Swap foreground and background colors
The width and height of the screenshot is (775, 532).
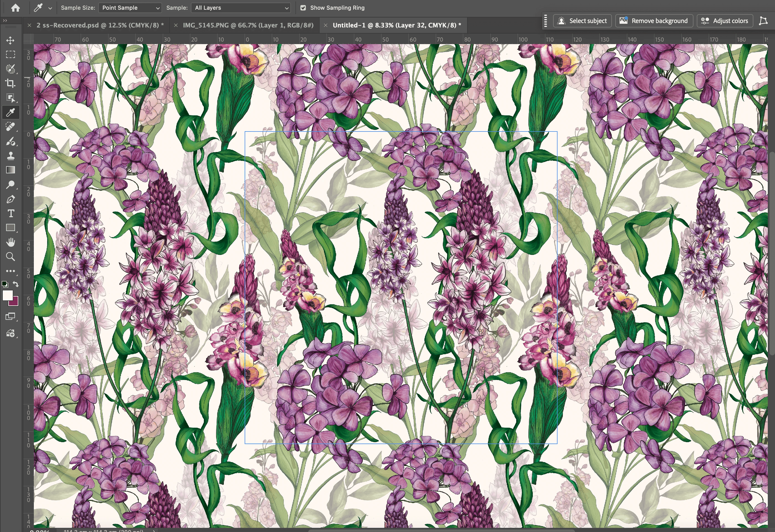point(16,284)
